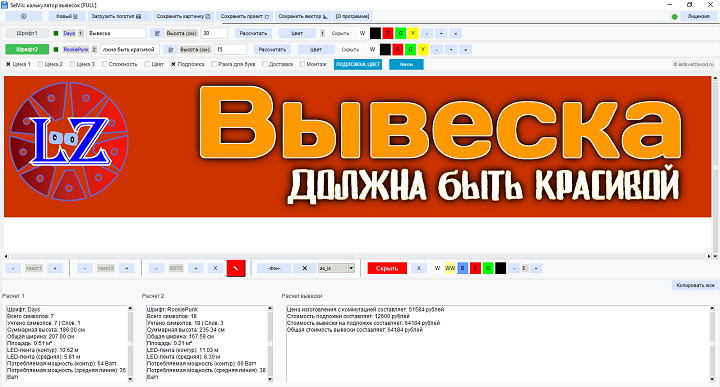Open the О программе about item
Screen dimensions: 720x387
[x=352, y=16]
